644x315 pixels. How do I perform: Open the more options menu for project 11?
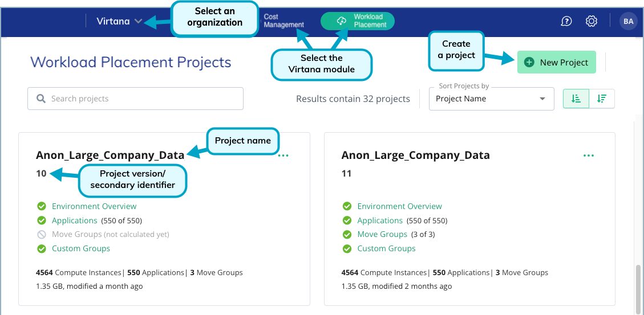tap(589, 156)
